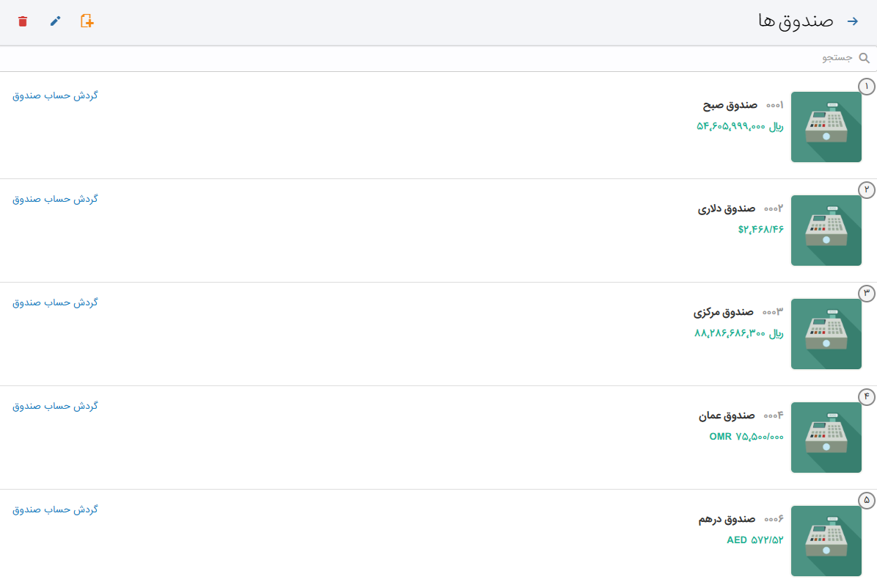Click AED balance of صندوق درهم
The height and width of the screenshot is (588, 877).
[x=755, y=540]
